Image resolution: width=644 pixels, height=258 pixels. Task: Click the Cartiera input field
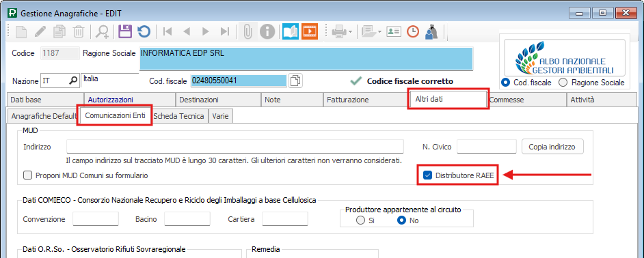point(285,218)
